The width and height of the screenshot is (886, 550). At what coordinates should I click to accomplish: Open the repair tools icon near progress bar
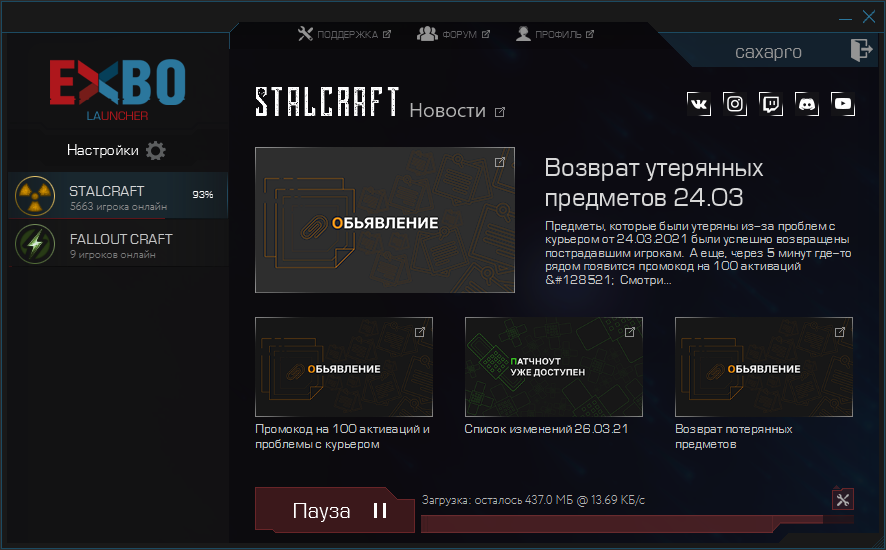point(842,499)
